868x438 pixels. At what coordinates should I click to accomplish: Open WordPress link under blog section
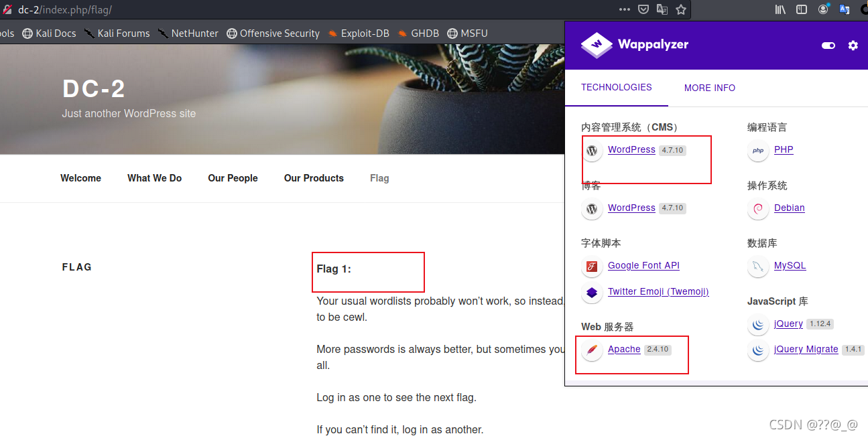click(631, 208)
